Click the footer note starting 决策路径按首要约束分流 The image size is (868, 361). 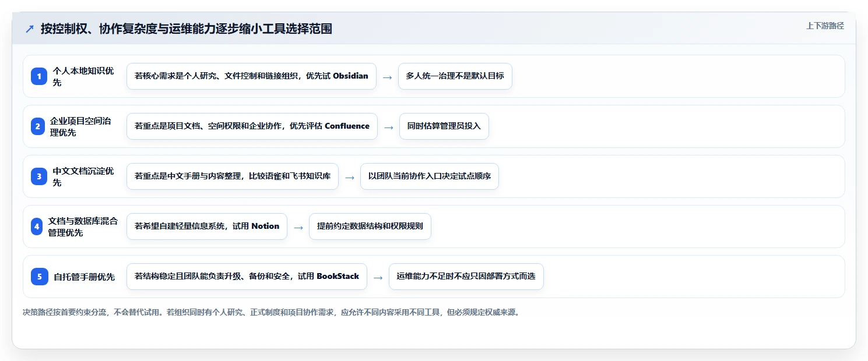(x=271, y=313)
